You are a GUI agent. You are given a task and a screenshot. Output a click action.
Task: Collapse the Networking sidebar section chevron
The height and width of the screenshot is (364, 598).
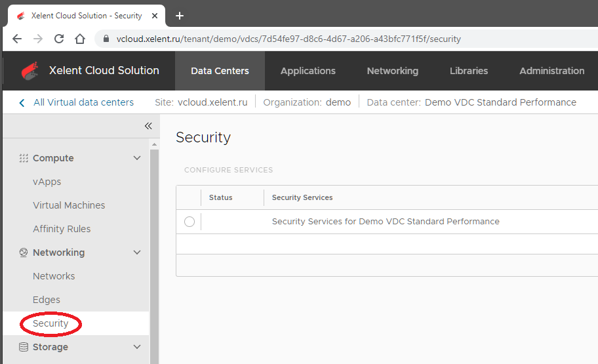[137, 253]
